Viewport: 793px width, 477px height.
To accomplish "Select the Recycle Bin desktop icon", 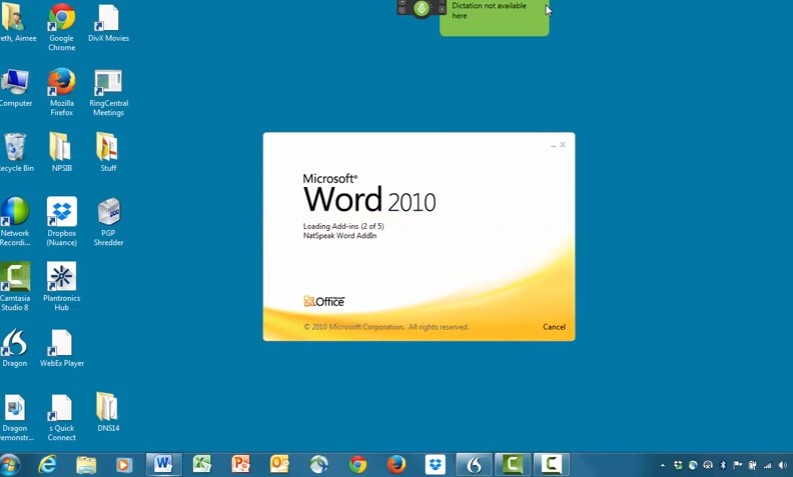I will click(15, 152).
